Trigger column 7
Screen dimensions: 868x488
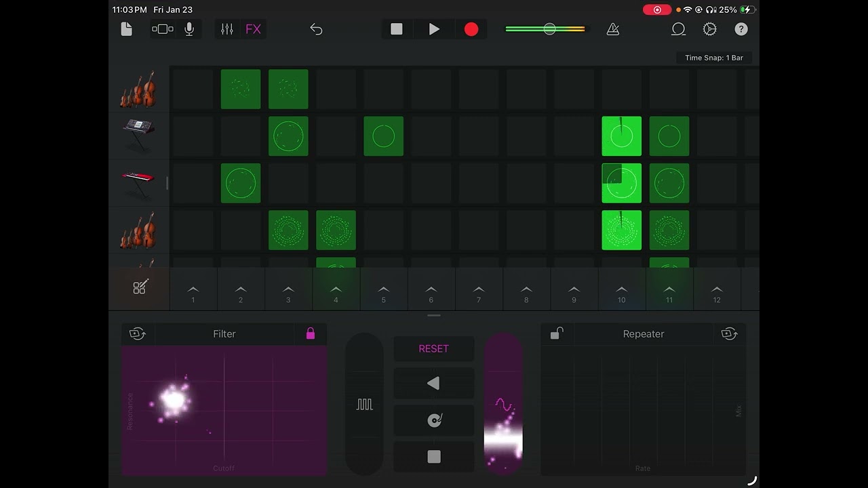pos(479,293)
